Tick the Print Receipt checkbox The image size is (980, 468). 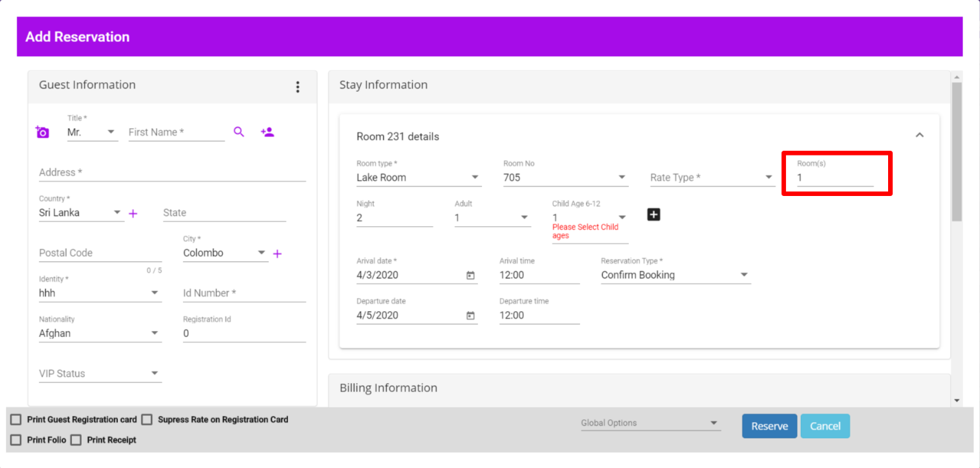(75, 440)
